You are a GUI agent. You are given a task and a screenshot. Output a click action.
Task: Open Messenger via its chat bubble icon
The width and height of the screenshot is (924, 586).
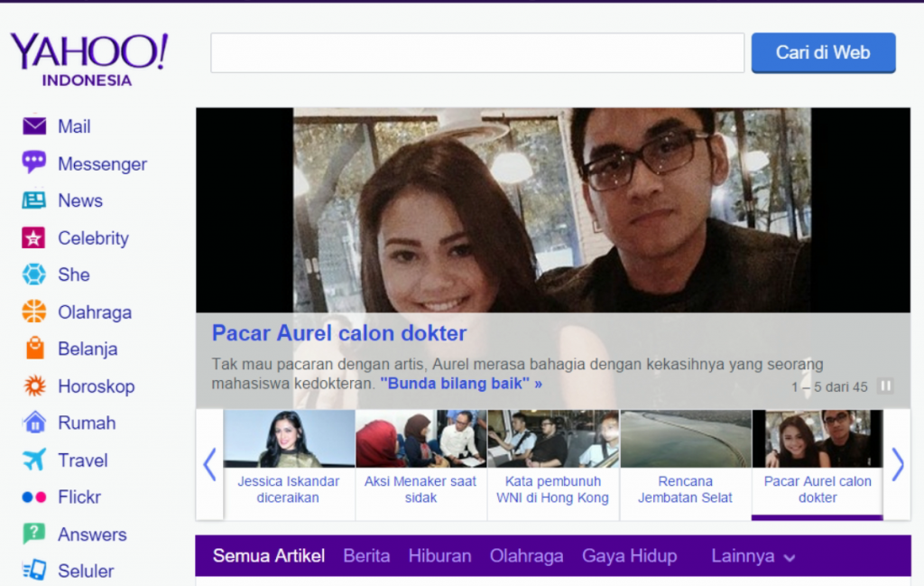click(x=34, y=163)
